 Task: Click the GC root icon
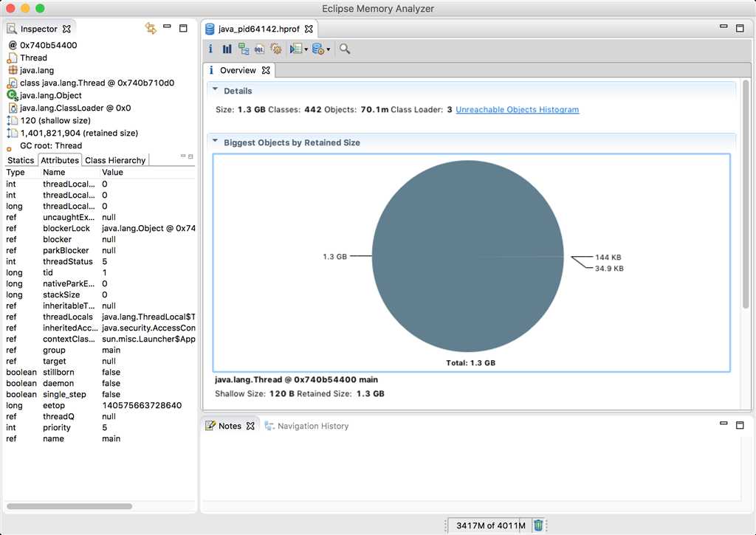click(9, 148)
